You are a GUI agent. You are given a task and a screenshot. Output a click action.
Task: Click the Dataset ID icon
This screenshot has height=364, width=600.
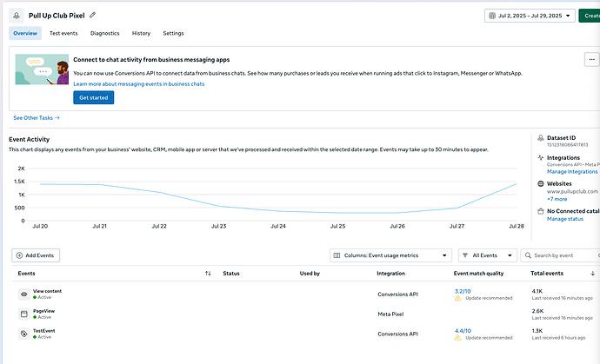click(541, 138)
